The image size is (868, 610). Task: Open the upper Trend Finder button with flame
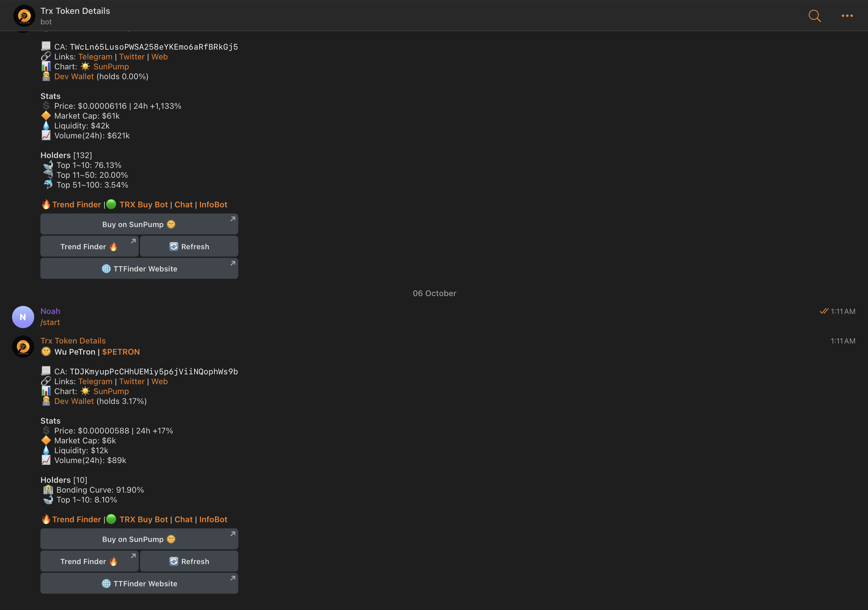pos(89,247)
